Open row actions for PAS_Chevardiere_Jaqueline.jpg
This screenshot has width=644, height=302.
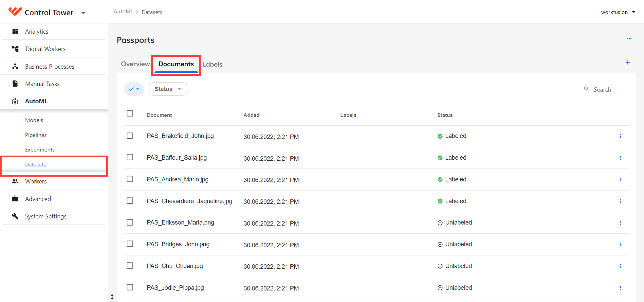point(620,201)
